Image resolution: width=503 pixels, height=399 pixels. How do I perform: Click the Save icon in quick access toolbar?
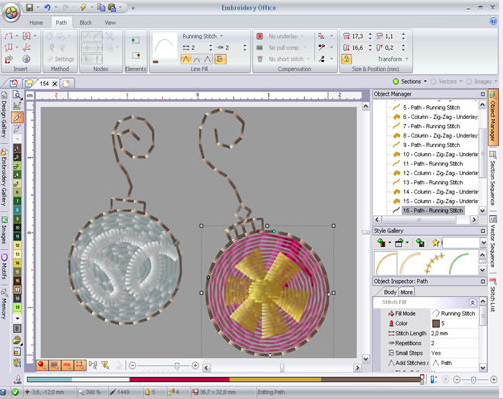(x=30, y=7)
